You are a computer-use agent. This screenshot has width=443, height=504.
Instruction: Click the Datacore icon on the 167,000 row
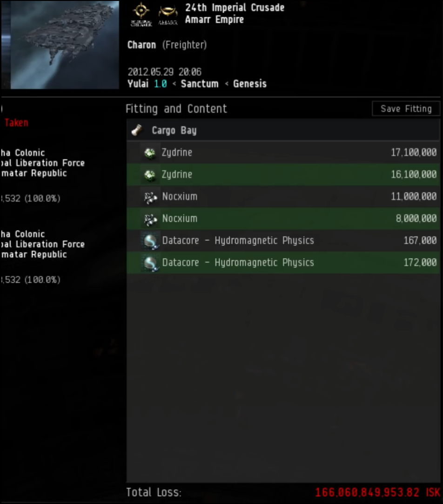click(x=150, y=241)
